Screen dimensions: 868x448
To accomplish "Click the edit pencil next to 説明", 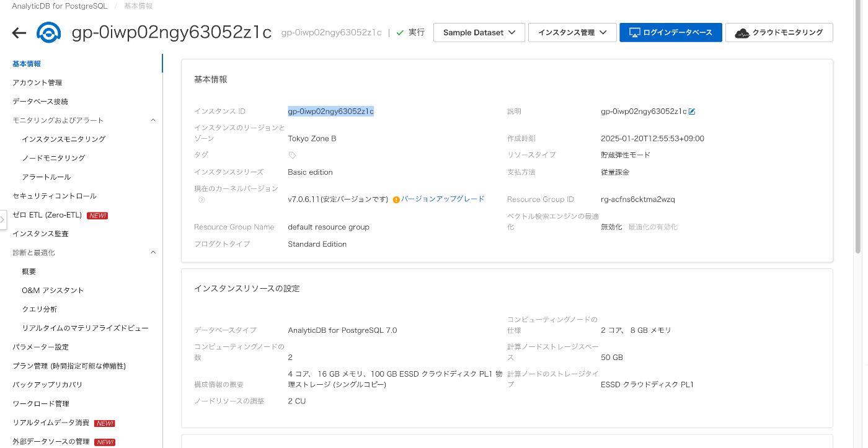I will 692,112.
